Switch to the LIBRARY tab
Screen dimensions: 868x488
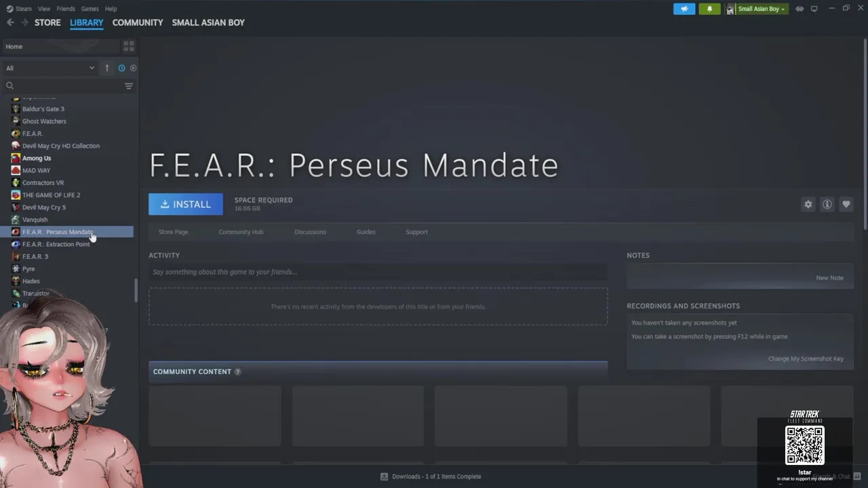tap(87, 22)
